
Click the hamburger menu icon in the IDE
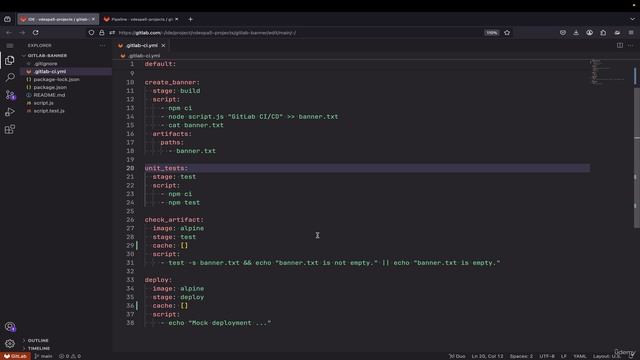point(10,45)
